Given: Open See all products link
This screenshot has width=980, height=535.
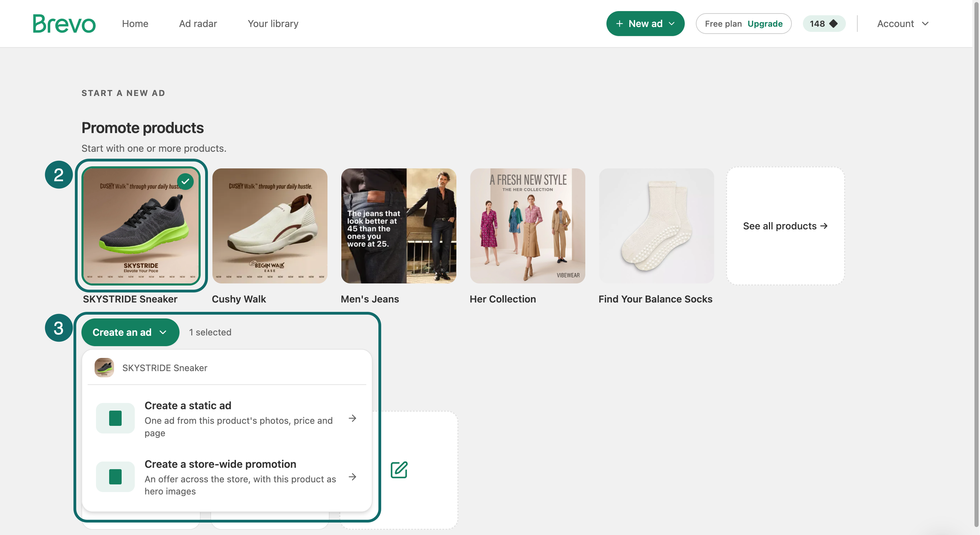Looking at the screenshot, I should pos(785,226).
